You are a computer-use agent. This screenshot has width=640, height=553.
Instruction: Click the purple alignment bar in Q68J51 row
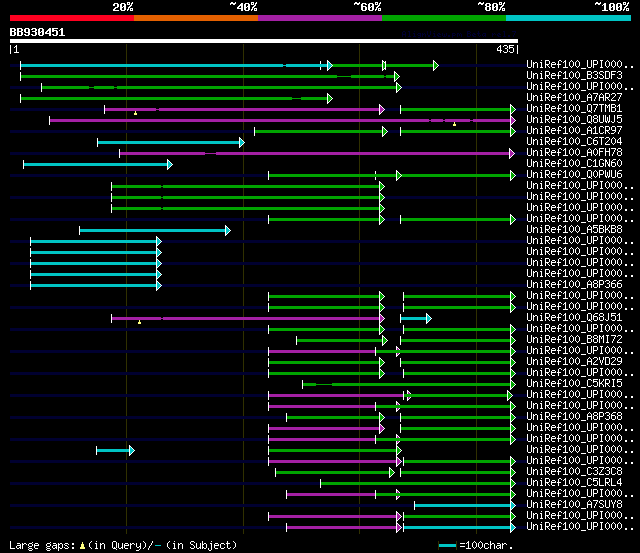(246, 318)
